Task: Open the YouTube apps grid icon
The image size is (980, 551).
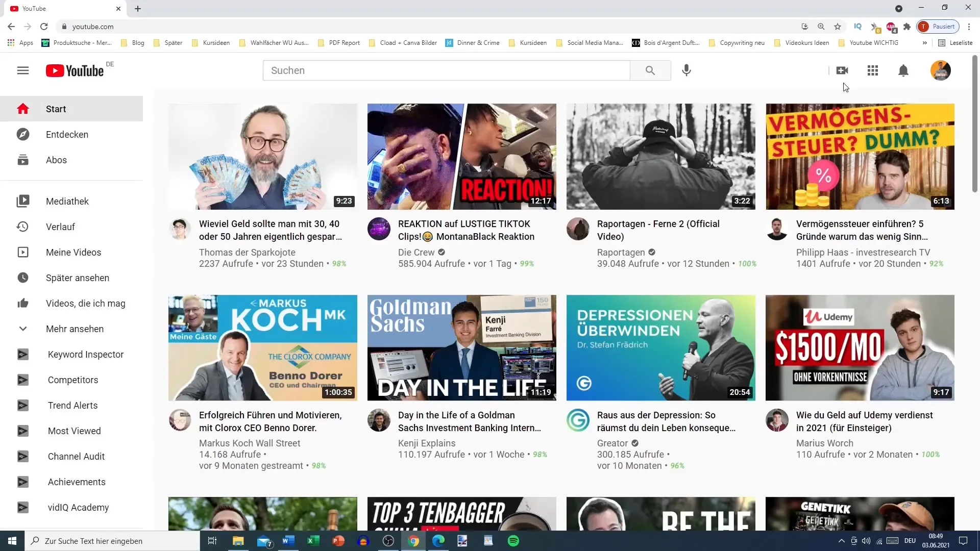Action: [873, 70]
